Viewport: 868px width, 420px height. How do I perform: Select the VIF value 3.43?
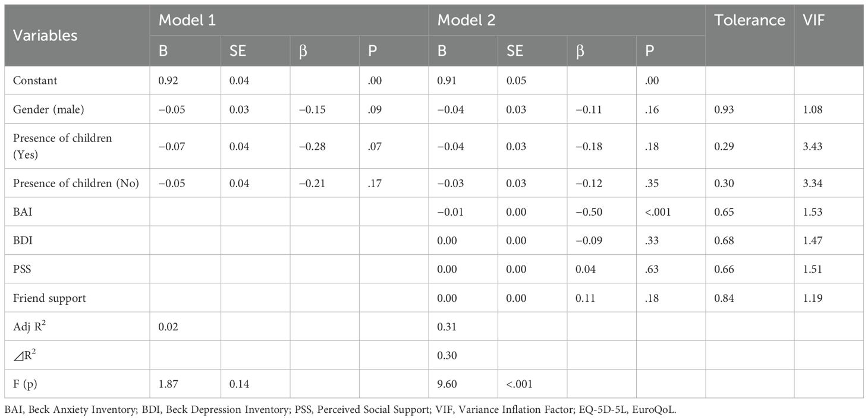pyautogui.click(x=812, y=146)
